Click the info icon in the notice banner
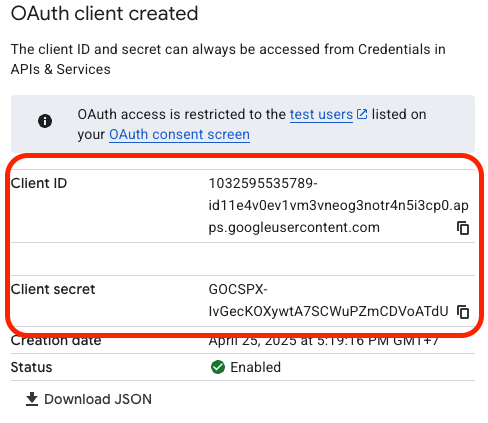Screen dimensions: 488x423 tap(45, 121)
